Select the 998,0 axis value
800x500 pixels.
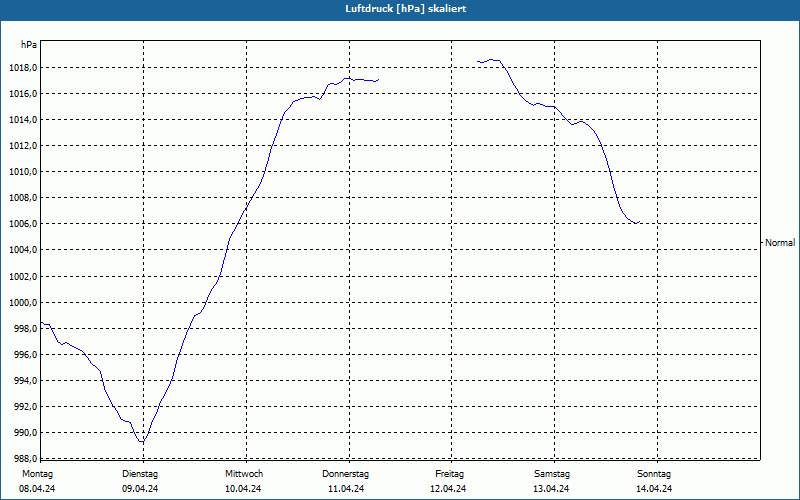coord(24,329)
